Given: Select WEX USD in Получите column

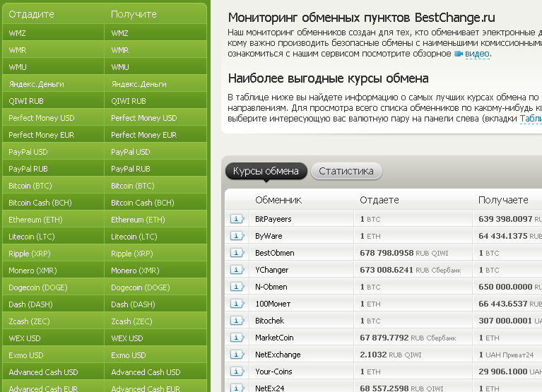Looking at the screenshot, I should (155, 338).
